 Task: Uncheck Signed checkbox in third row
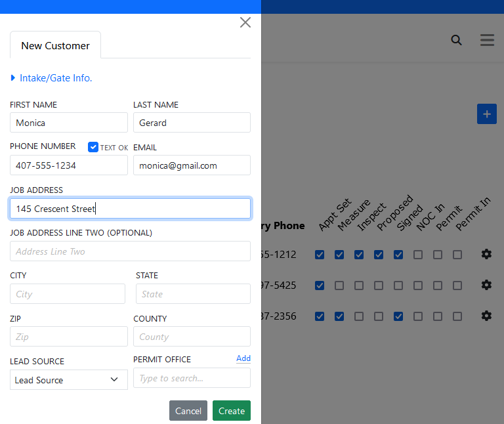(x=398, y=316)
